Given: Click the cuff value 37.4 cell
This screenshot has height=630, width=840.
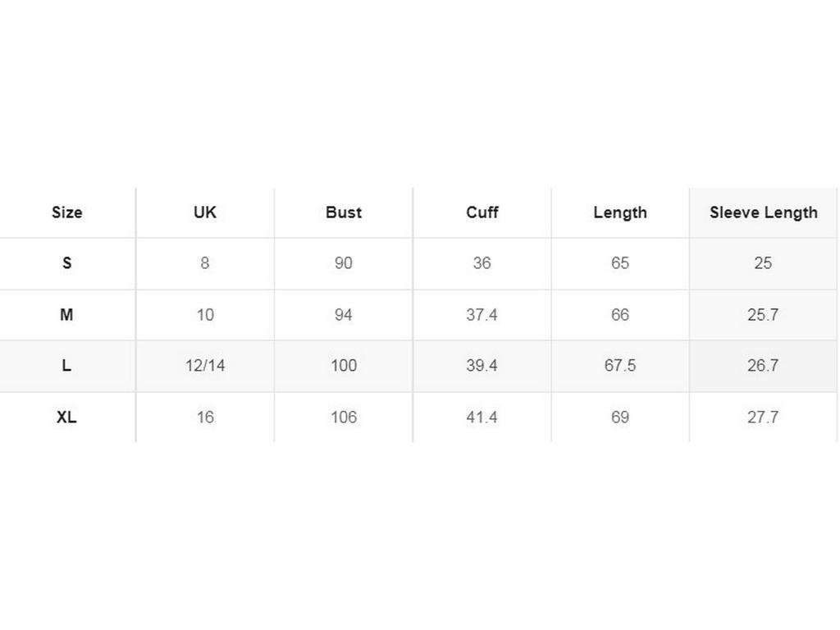Looking at the screenshot, I should click(x=482, y=315).
